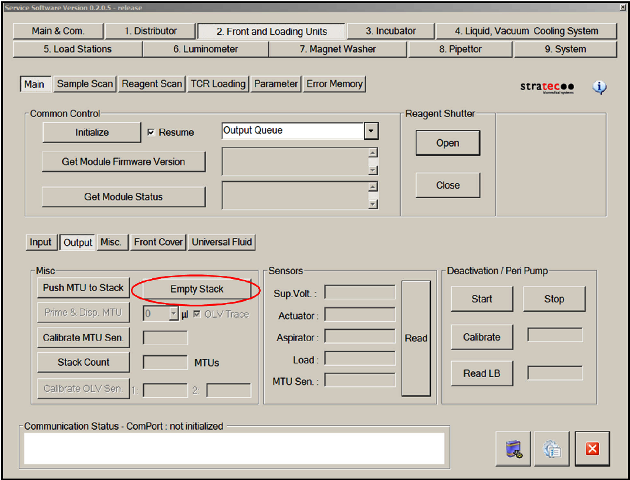Open the Output Queue dropdown
The image size is (630, 480).
click(x=371, y=131)
